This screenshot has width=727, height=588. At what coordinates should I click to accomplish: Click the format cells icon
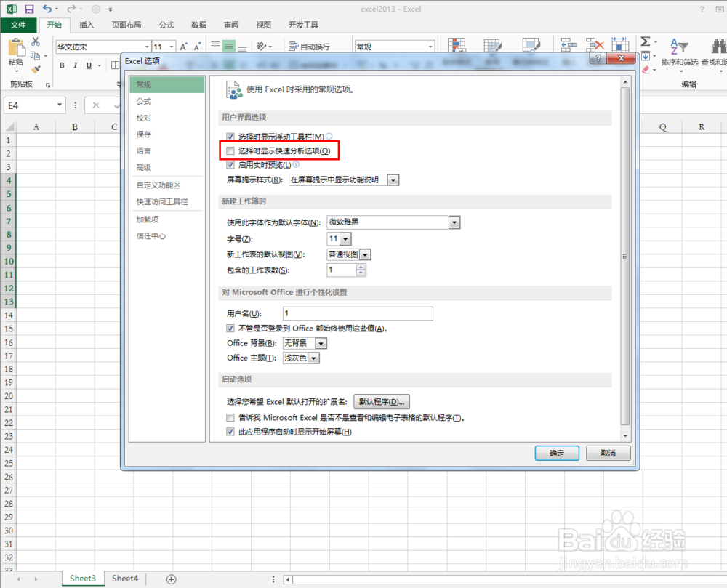(620, 45)
